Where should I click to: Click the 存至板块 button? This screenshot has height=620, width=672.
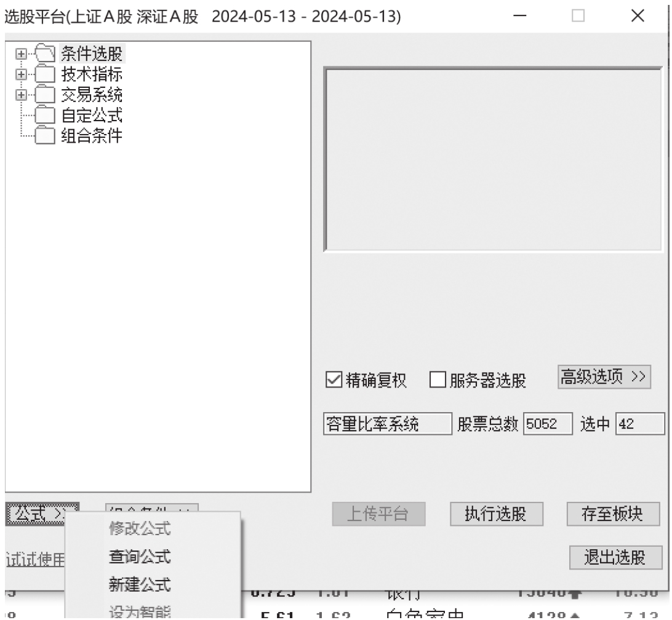click(613, 514)
